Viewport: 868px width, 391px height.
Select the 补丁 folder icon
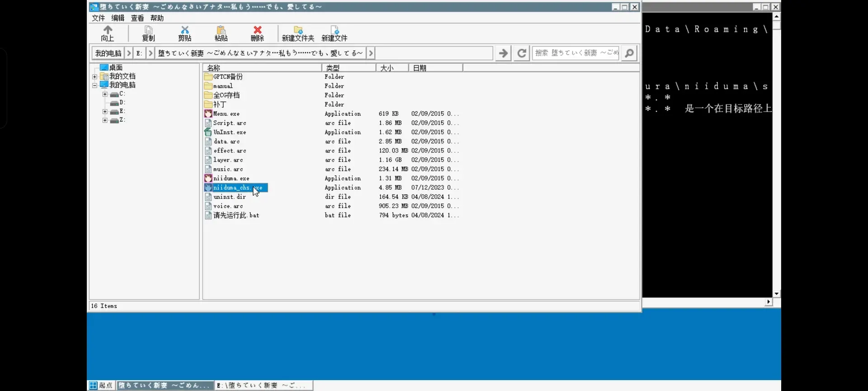tap(208, 105)
